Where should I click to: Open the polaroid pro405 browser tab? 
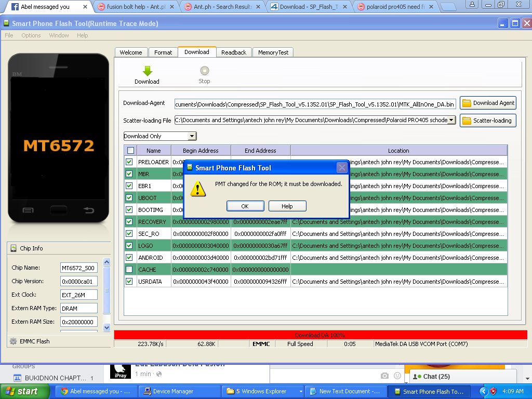[x=395, y=7]
